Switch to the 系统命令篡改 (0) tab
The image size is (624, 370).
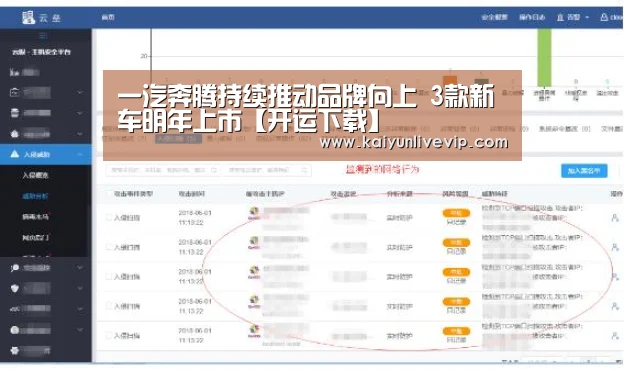tap(564, 129)
